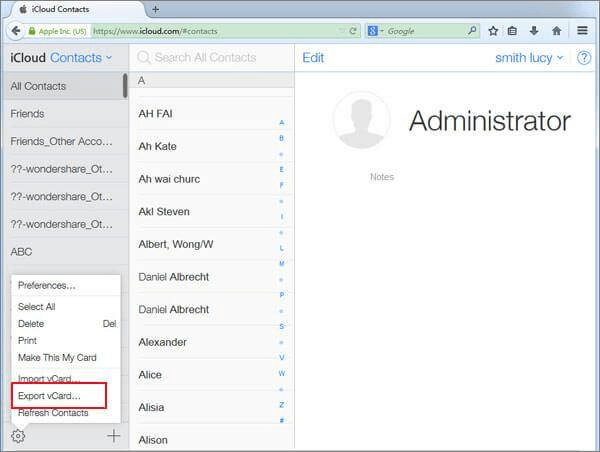Screen dimensions: 600x452
Task: Select the iCloud Contacts browser tab
Action: [76, 10]
